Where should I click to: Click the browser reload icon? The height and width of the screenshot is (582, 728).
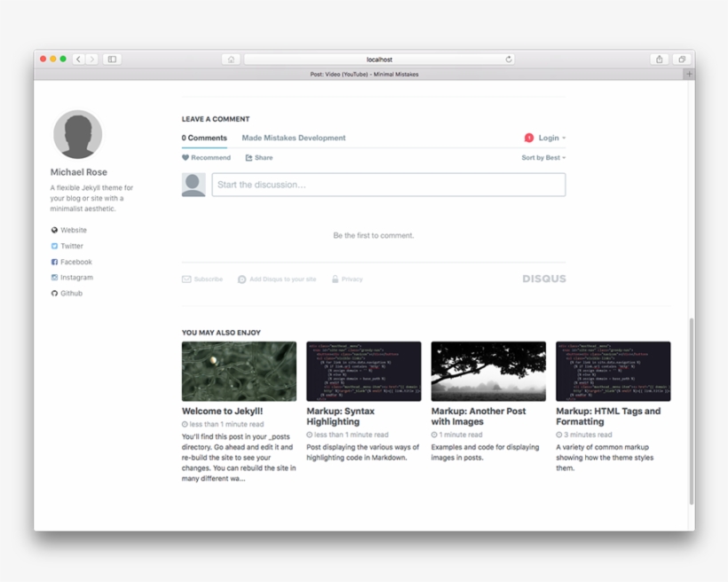point(507,59)
